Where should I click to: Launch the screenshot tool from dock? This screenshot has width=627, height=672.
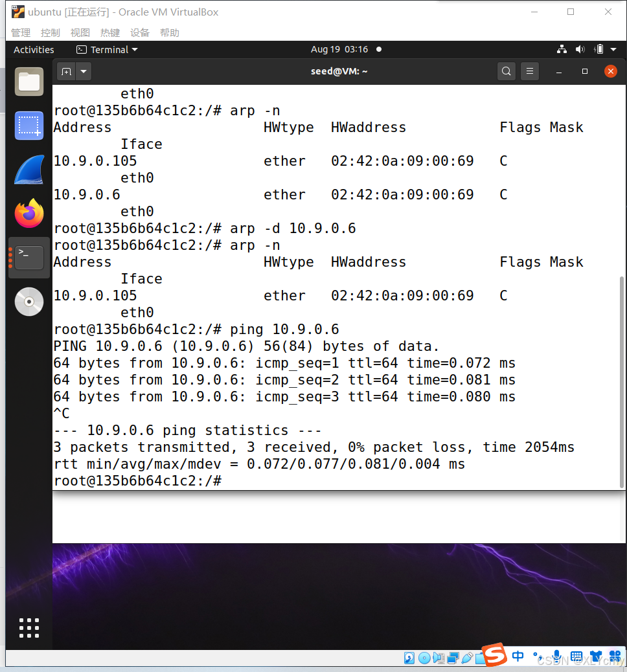click(29, 126)
